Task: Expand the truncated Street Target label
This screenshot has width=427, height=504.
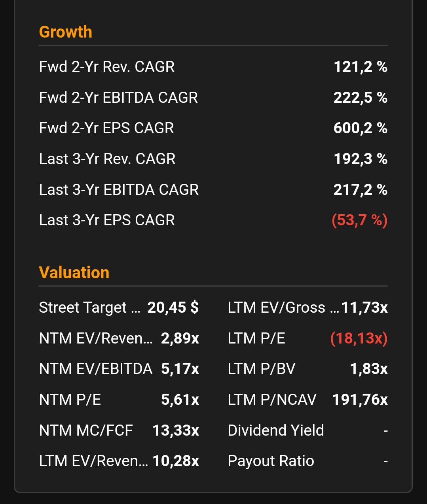Action: point(89,308)
